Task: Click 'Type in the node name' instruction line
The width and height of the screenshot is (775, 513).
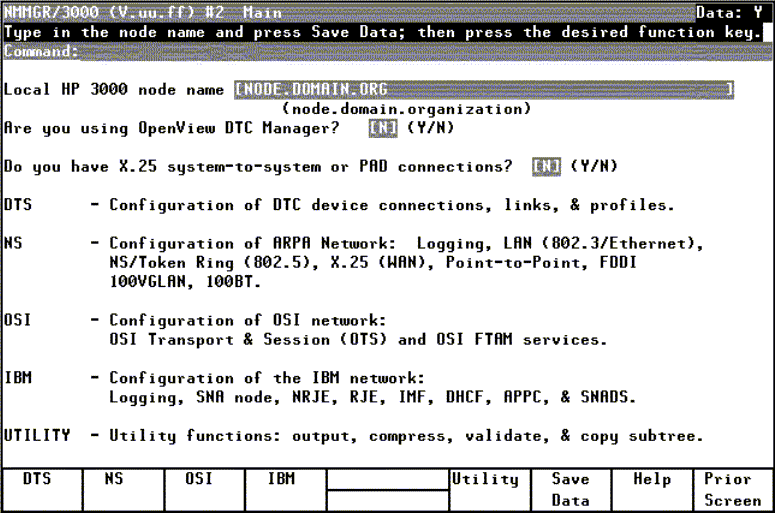Action: [383, 32]
